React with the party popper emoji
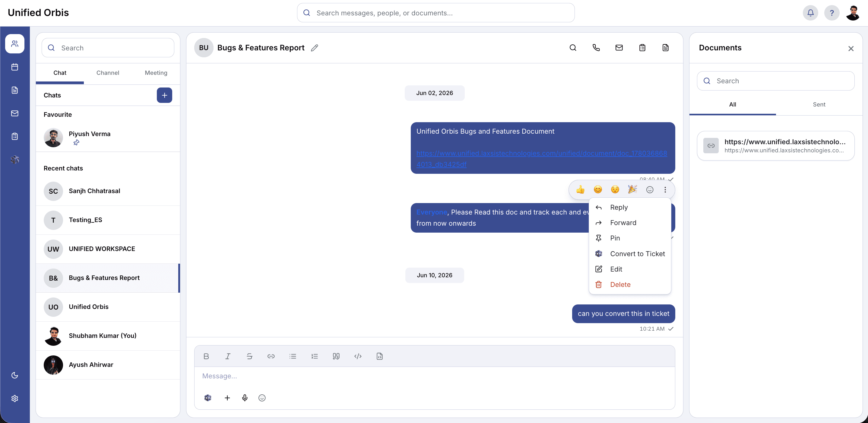868x423 pixels. pyautogui.click(x=632, y=190)
